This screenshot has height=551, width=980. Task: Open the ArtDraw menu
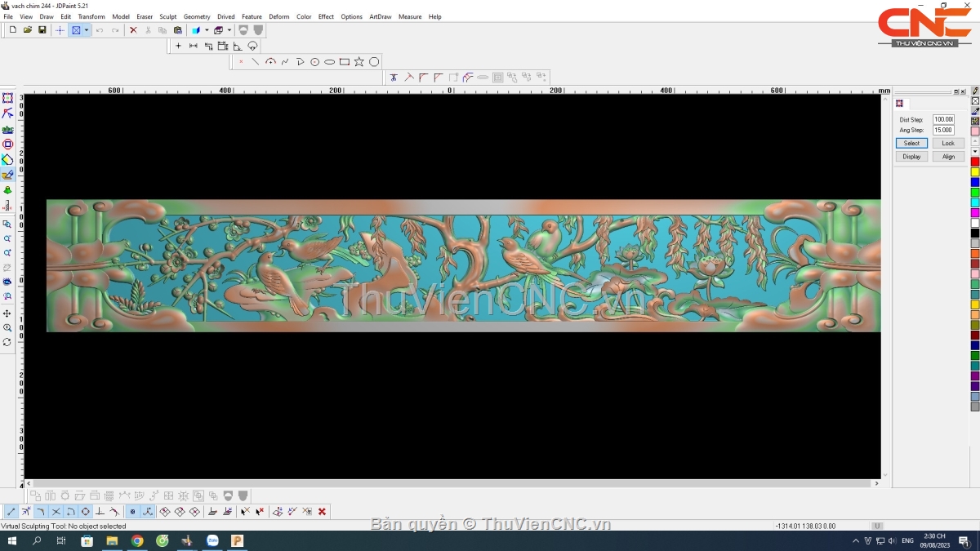[381, 16]
